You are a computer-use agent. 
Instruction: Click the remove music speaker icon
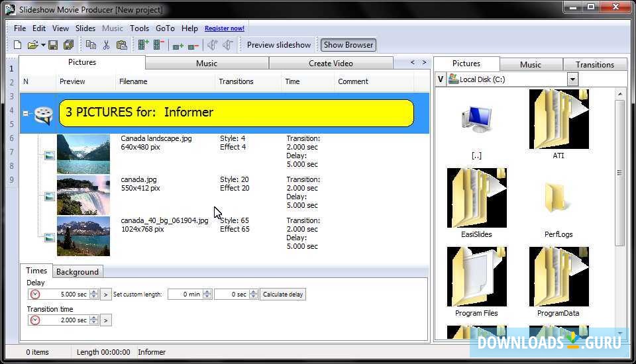pos(228,45)
